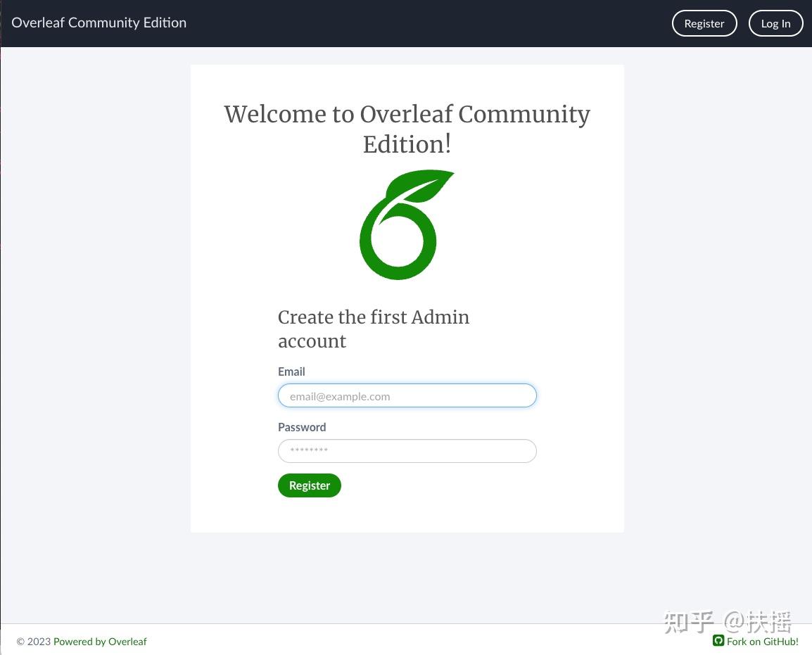This screenshot has width=812, height=655.
Task: Click the Log In navbar button
Action: 775,23
